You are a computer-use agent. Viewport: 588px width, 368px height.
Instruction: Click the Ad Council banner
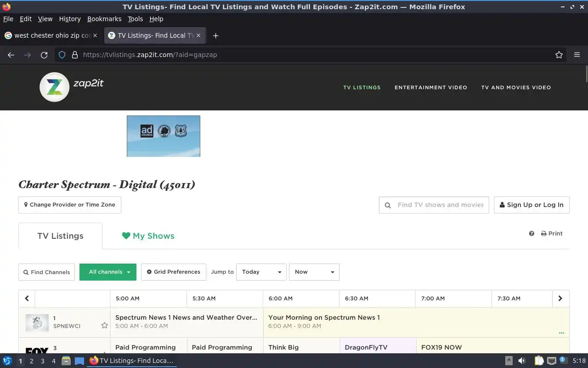click(x=164, y=136)
